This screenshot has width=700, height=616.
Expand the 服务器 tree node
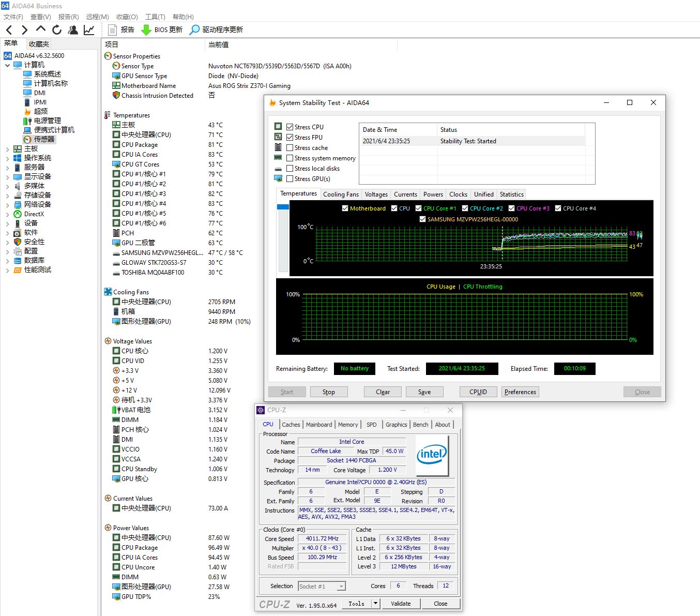point(7,168)
